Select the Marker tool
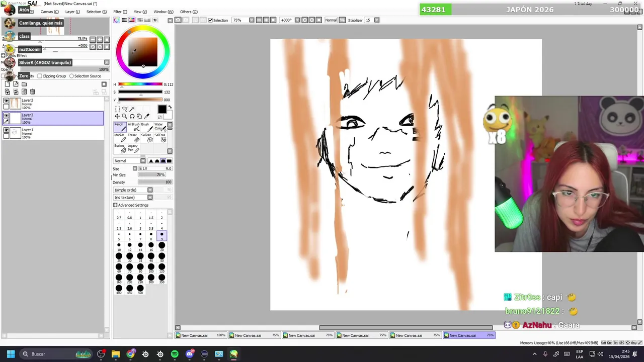Image resolution: width=644 pixels, height=362 pixels. click(119, 138)
